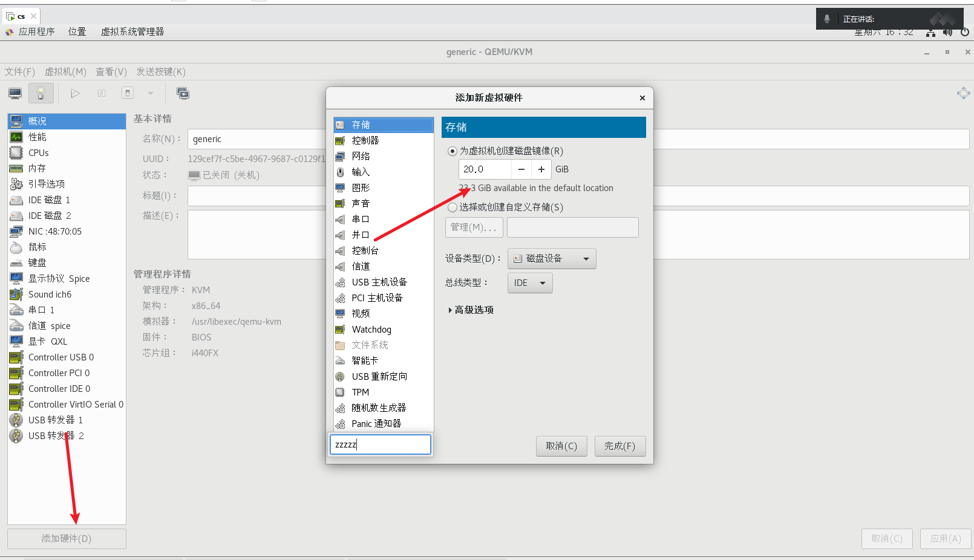Click the zzzzz search text field
The height and width of the screenshot is (560, 974).
(x=380, y=444)
